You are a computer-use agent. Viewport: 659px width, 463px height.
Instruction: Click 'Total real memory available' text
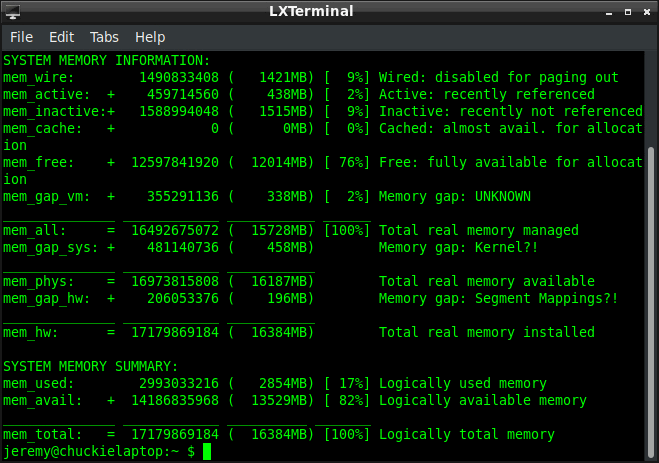coord(487,281)
